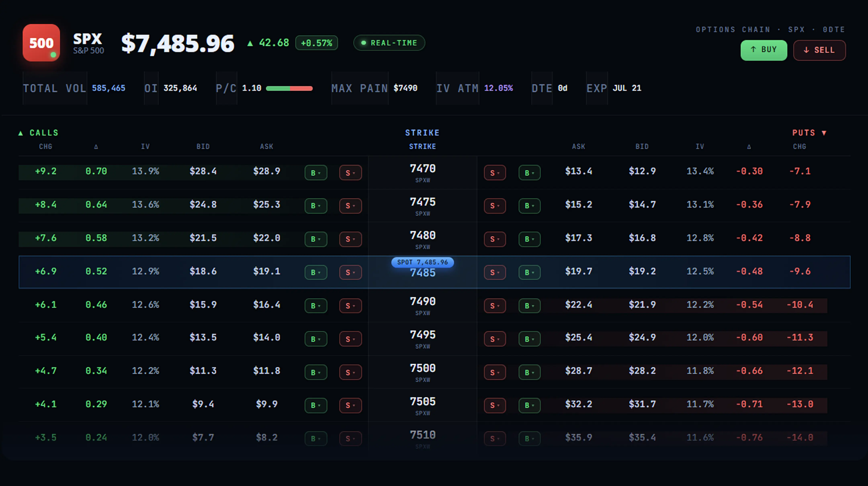
Task: Open put sell dropdown for 7480 strike
Action: (495, 239)
